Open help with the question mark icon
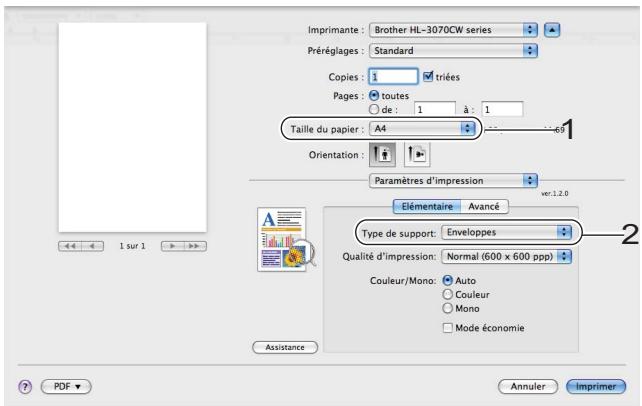Screen dimensions: 642x406 pyautogui.click(x=25, y=386)
